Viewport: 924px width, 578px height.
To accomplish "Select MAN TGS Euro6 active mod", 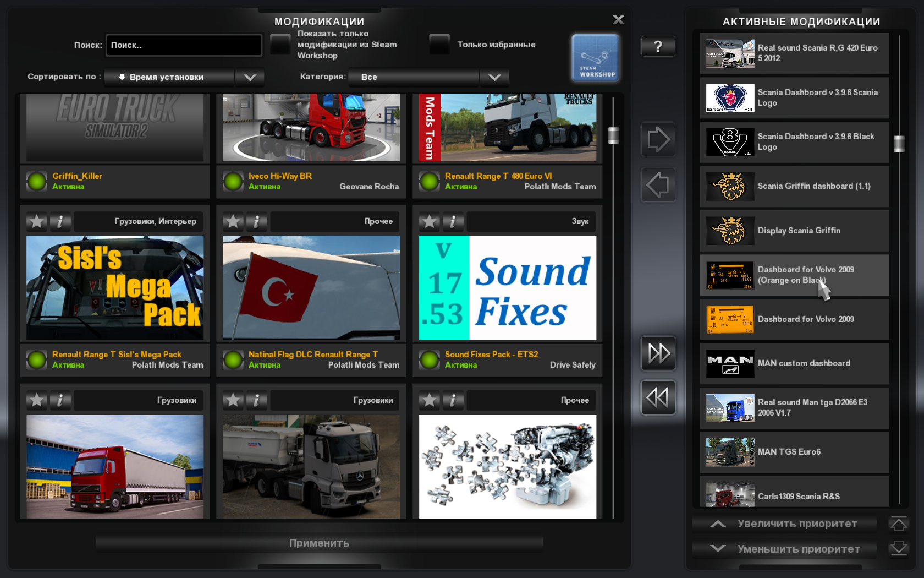I will coord(794,452).
